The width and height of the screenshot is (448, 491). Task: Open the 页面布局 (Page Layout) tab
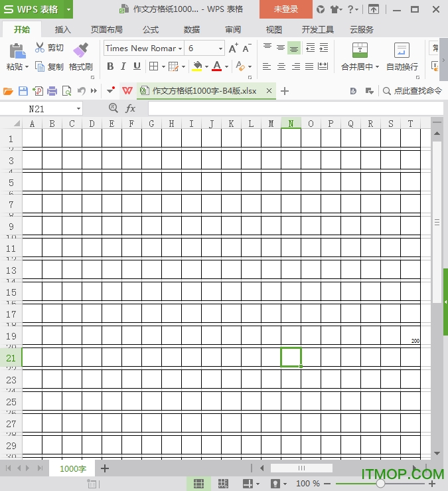(x=106, y=30)
